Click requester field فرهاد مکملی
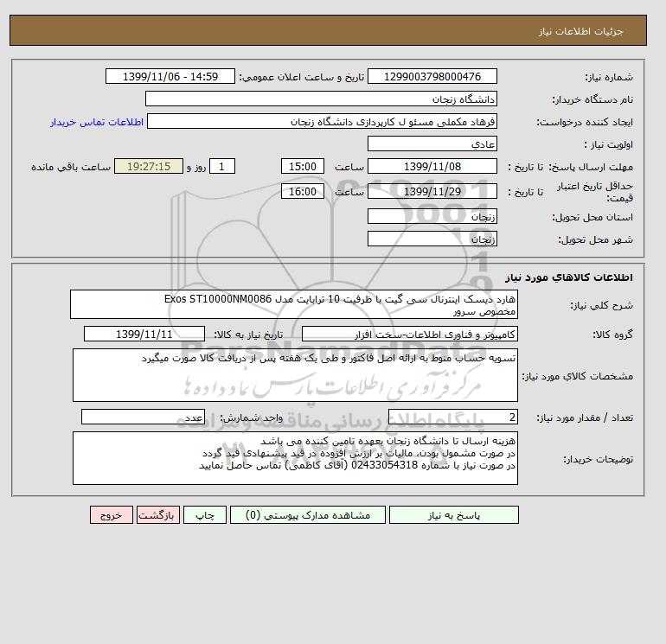The width and height of the screenshot is (666, 644). click(x=322, y=121)
